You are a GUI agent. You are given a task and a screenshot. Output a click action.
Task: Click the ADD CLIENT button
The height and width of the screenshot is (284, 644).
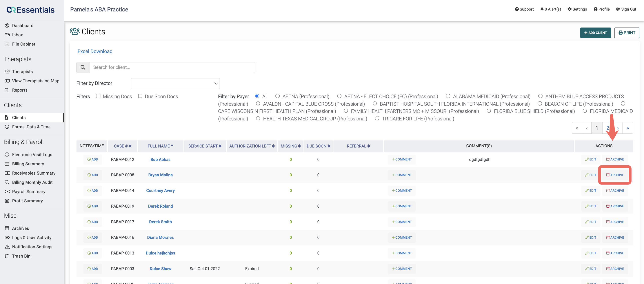tap(595, 33)
